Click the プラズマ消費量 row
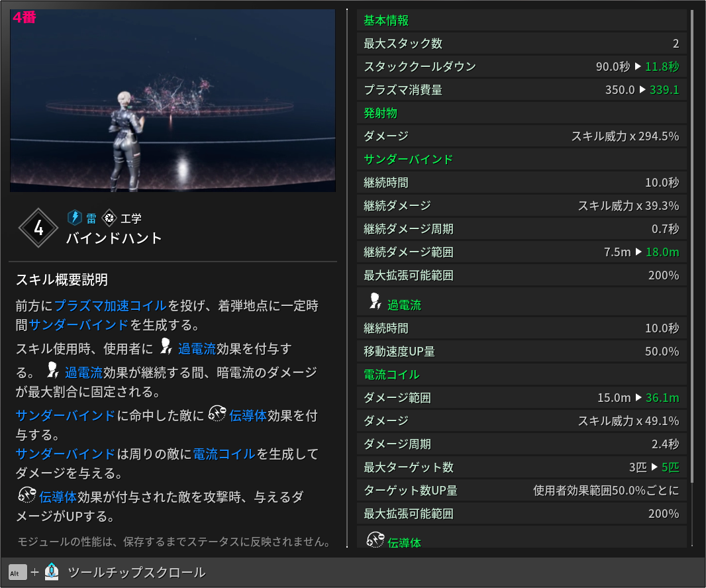706x588 pixels. coord(522,89)
